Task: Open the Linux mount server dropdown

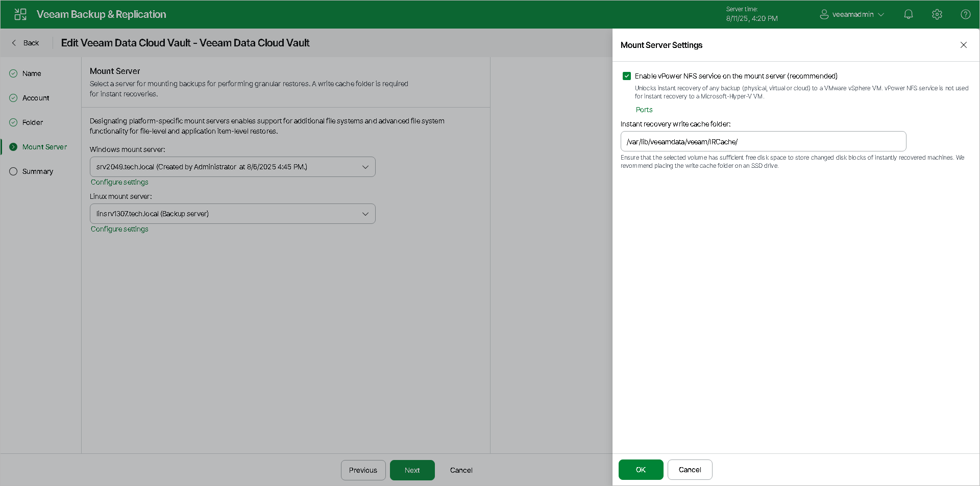Action: 233,214
